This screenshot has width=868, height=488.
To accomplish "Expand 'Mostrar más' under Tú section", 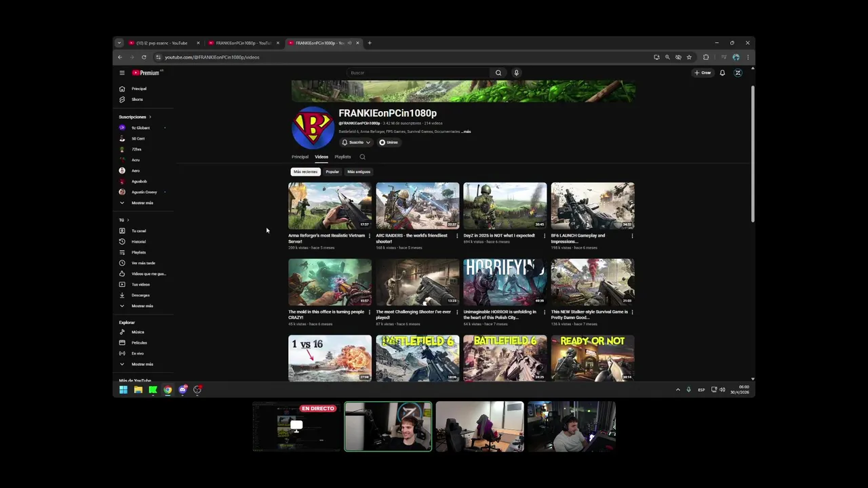I will tap(144, 306).
